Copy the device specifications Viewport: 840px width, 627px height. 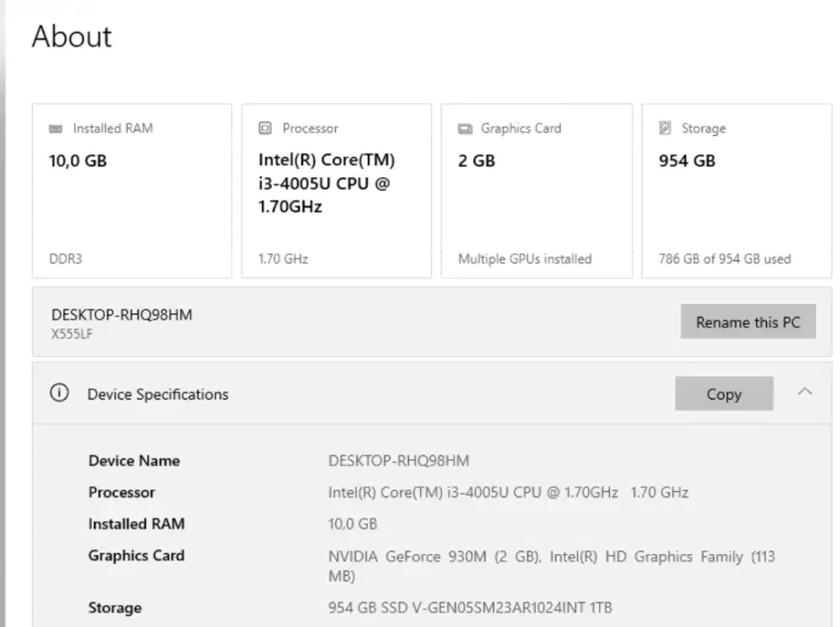[724, 394]
